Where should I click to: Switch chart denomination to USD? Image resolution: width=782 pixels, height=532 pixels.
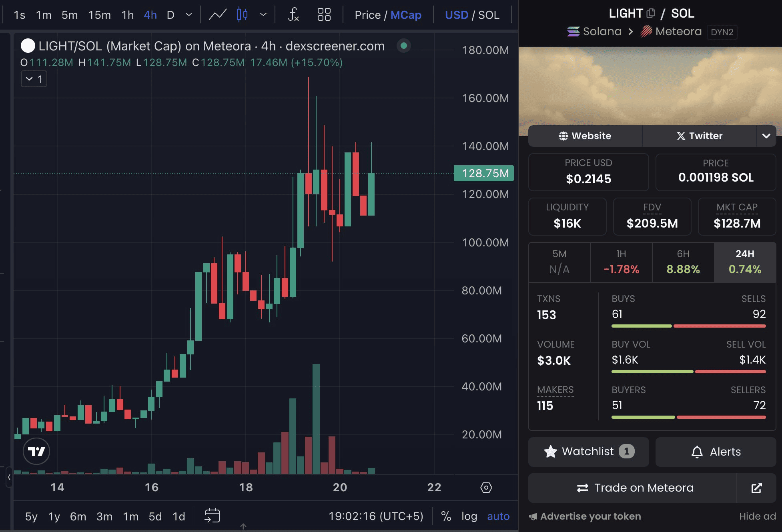click(457, 15)
